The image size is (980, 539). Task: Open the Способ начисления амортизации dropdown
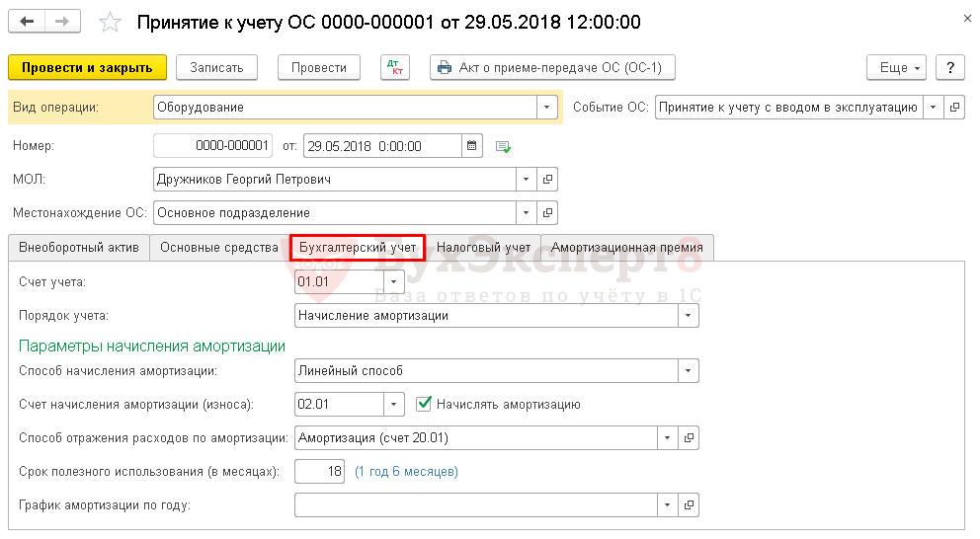688,371
